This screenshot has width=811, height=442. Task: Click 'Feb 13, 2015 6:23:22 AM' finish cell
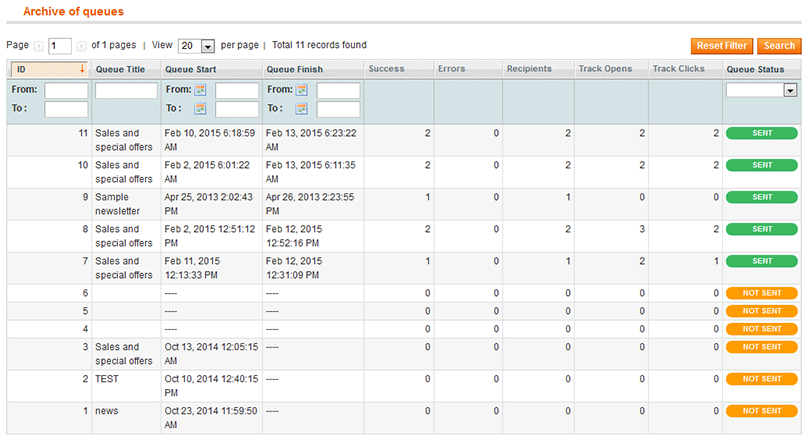coord(313,140)
